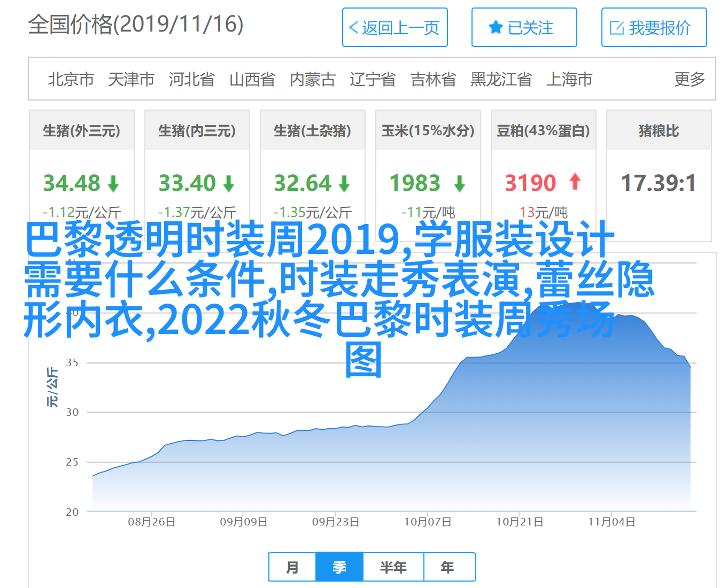Click the 32.64 price value
This screenshot has width=727, height=588.
303,183
